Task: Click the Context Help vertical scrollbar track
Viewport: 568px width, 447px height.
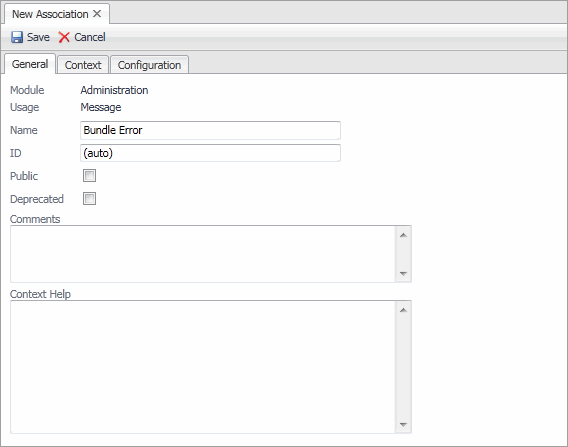Action: click(403, 367)
